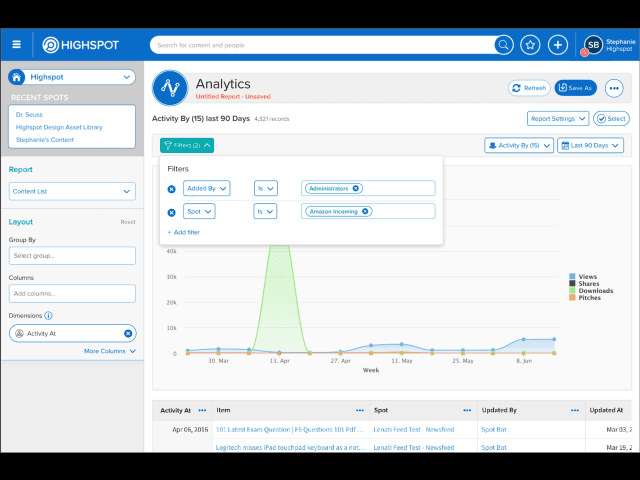Click the Apr 06, 2016 date cell
Image resolution: width=640 pixels, height=480 pixels.
[190, 429]
